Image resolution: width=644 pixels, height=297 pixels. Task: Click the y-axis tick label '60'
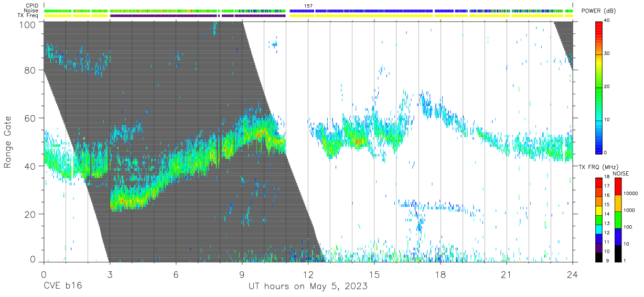click(x=31, y=118)
